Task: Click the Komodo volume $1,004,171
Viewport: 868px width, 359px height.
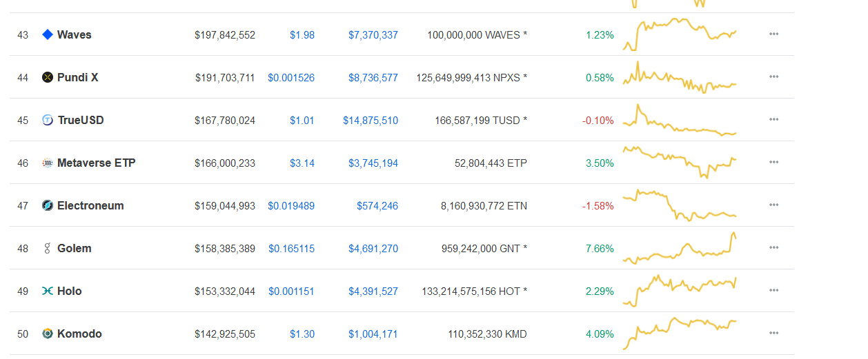Action: [373, 334]
